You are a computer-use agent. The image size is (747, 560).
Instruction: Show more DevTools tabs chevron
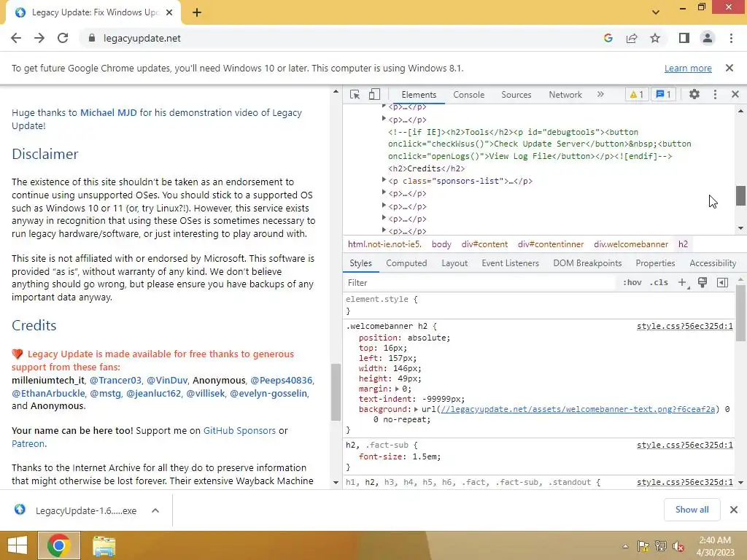pos(600,94)
